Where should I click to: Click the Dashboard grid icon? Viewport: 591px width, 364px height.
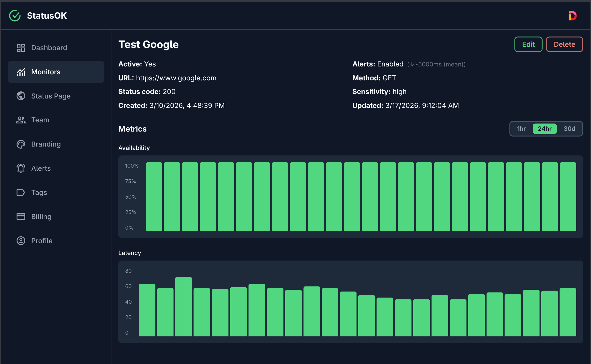point(21,48)
